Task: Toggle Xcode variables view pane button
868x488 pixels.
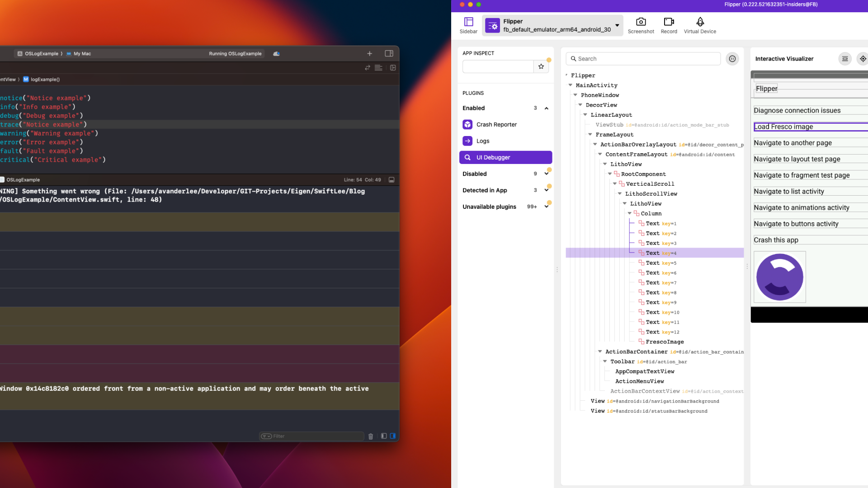Action: (384, 436)
